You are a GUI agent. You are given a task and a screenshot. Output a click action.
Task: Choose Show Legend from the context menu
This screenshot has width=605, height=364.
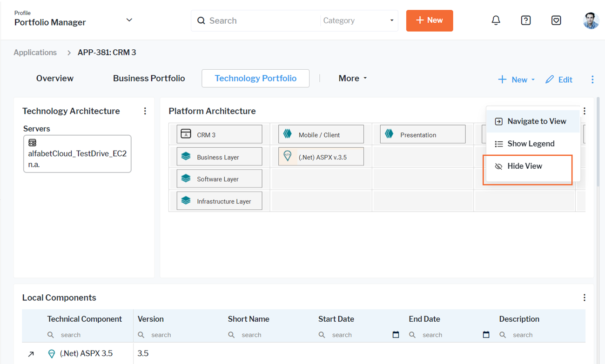(x=531, y=144)
